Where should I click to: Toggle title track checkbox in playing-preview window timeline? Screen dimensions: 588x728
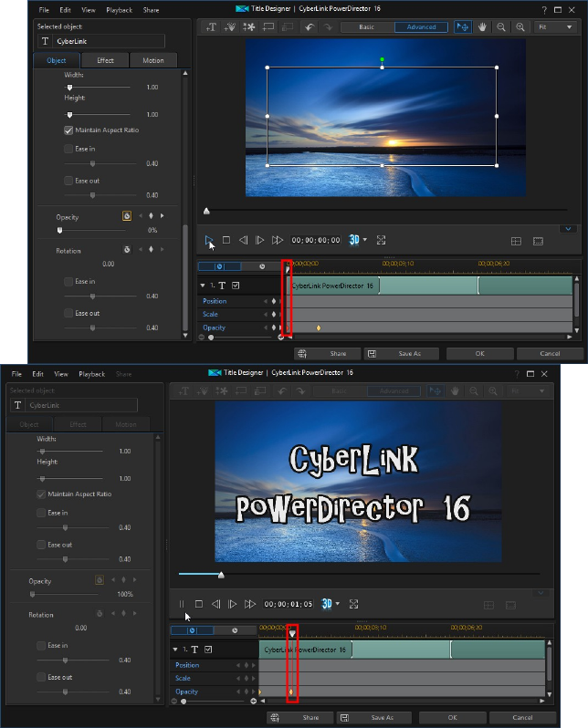click(x=208, y=650)
